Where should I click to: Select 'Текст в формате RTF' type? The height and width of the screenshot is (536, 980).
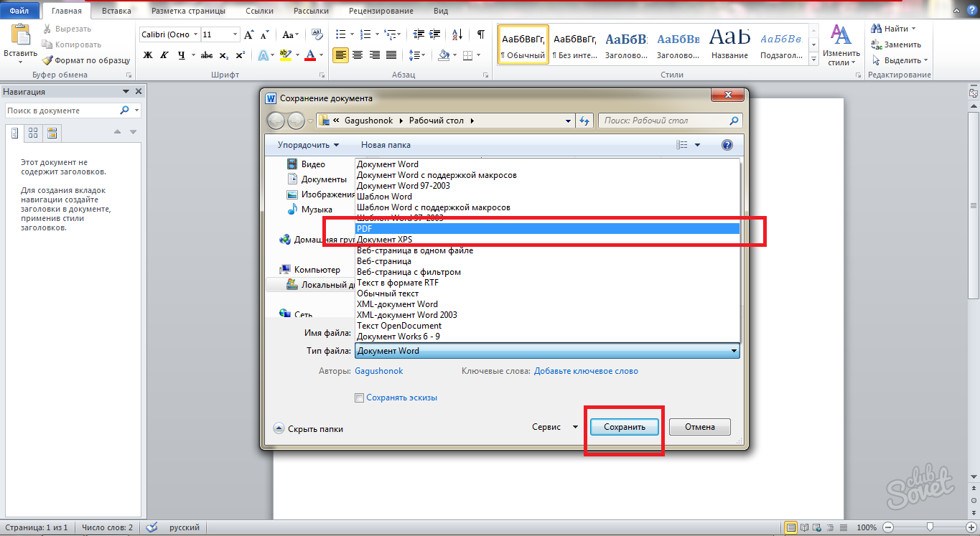click(x=547, y=283)
